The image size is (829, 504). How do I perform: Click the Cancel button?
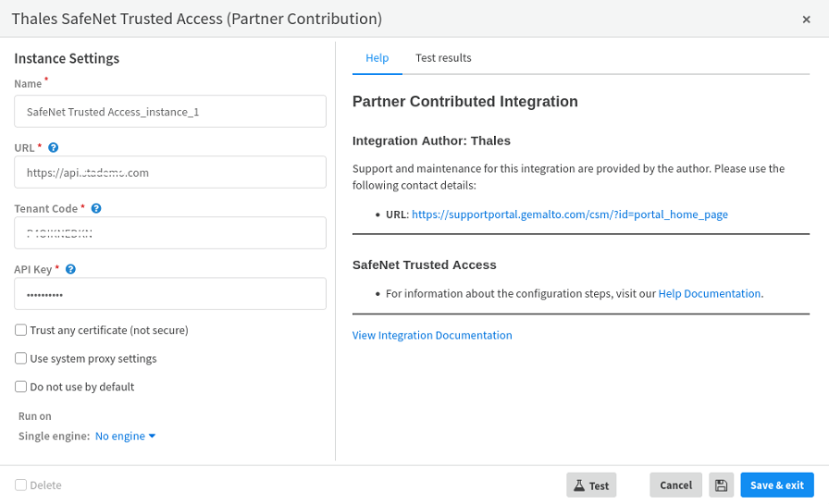(675, 486)
